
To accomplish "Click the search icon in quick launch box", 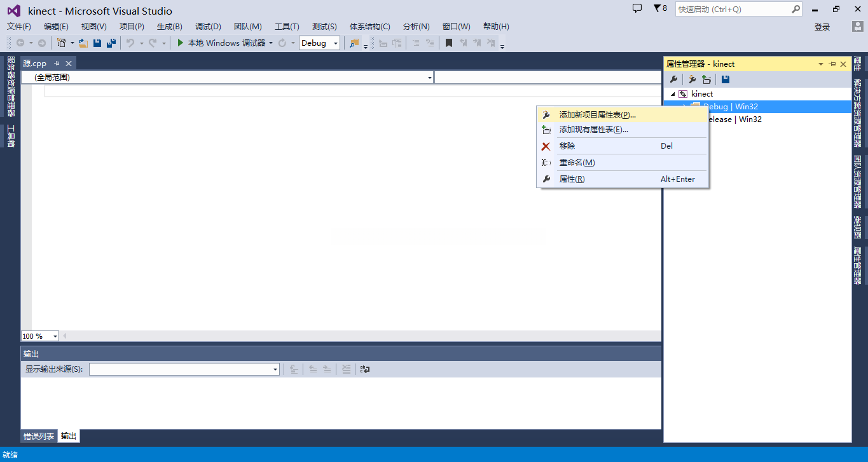I will pyautogui.click(x=796, y=10).
